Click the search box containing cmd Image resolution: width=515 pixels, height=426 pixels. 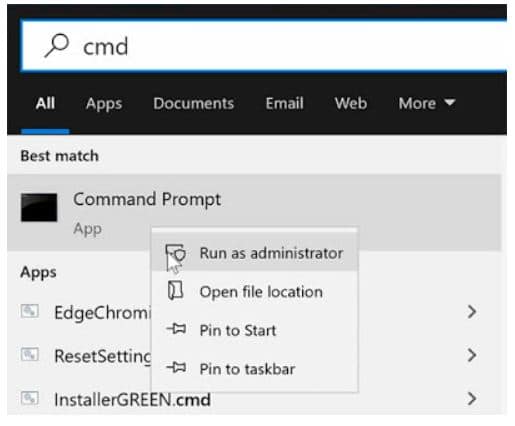[264, 46]
